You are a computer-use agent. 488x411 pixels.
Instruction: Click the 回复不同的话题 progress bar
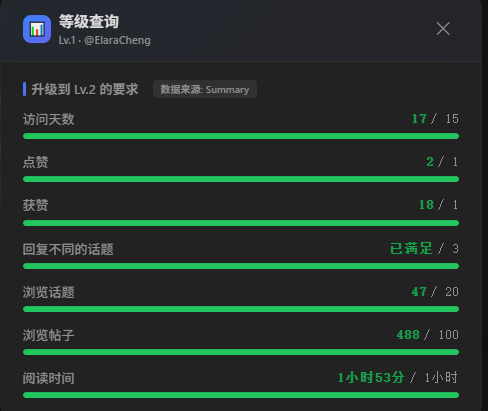(x=241, y=266)
